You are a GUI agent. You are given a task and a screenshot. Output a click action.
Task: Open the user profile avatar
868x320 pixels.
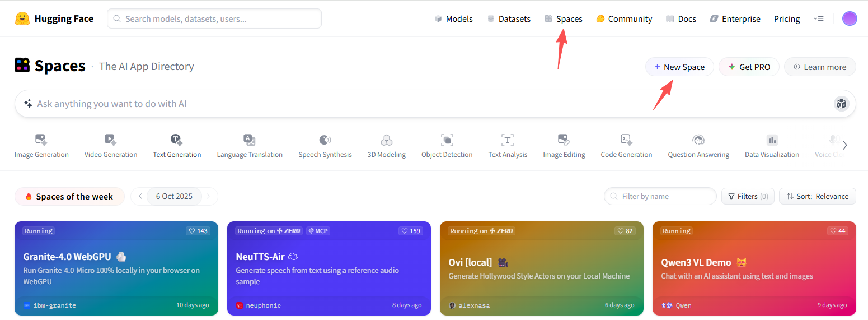tap(849, 18)
